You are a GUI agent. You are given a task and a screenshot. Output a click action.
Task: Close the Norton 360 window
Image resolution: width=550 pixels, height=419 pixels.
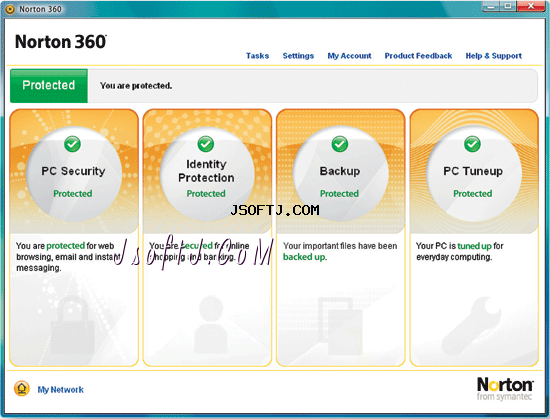(531, 6)
